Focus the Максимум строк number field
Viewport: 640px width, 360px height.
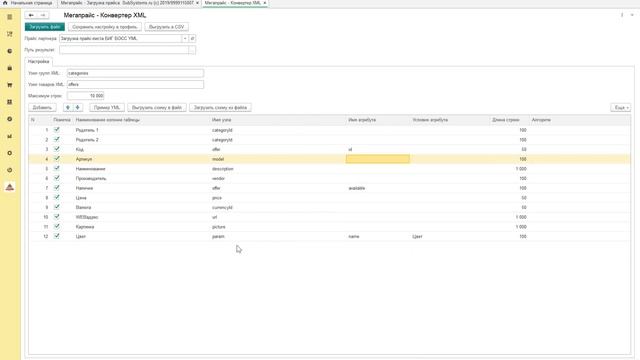click(85, 96)
